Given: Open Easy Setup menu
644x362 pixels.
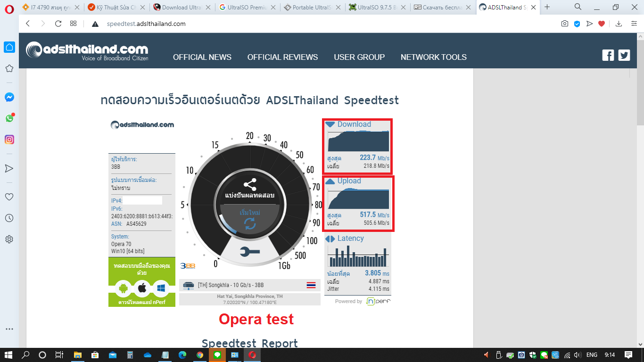Looking at the screenshot, I should (634, 24).
